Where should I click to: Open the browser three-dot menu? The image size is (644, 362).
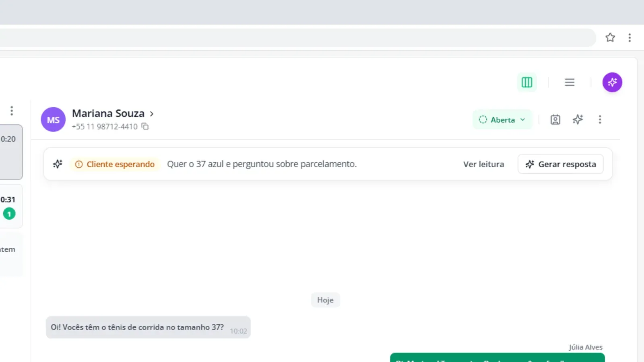pos(630,37)
